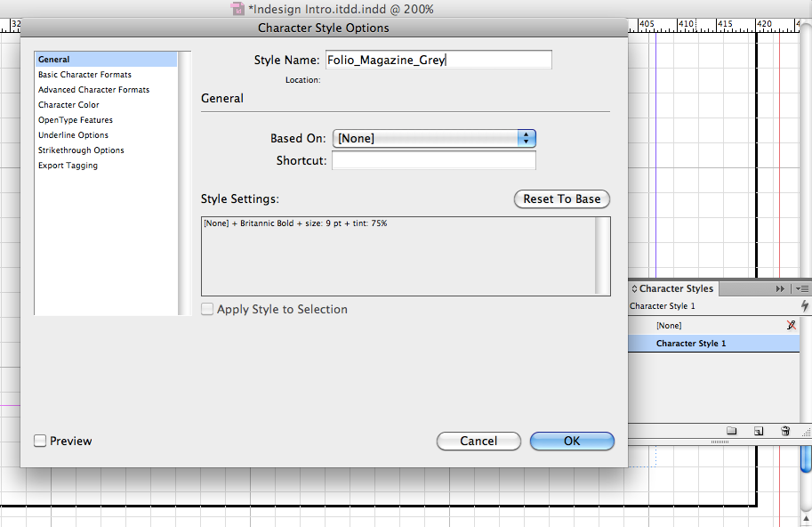The image size is (812, 527).
Task: Click the category list scrollbar
Action: tap(184, 182)
